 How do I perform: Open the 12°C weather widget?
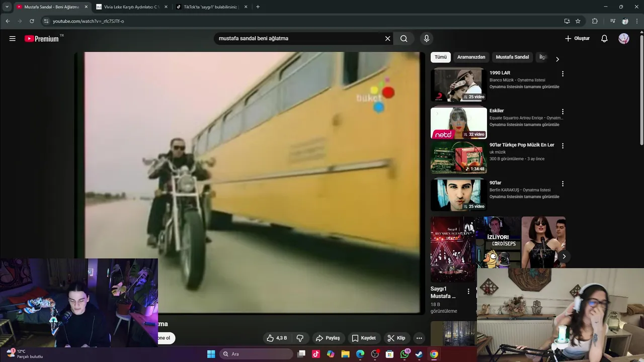pos(24,354)
